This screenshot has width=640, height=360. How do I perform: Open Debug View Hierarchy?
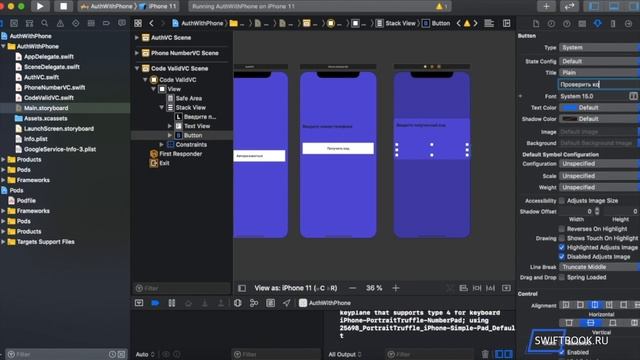click(238, 303)
